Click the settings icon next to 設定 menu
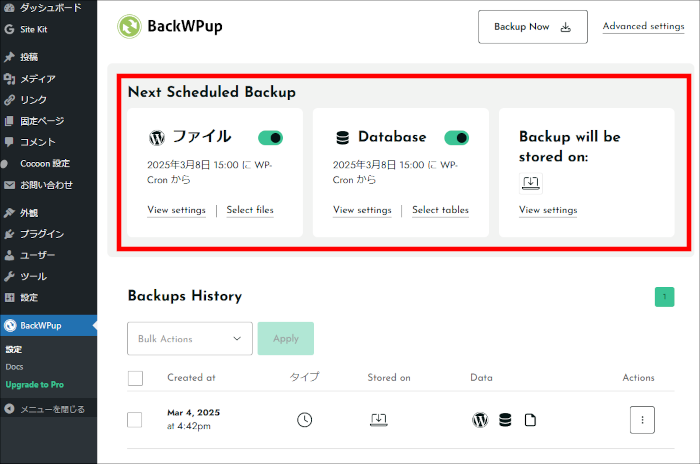The height and width of the screenshot is (464, 700). pos(9,297)
